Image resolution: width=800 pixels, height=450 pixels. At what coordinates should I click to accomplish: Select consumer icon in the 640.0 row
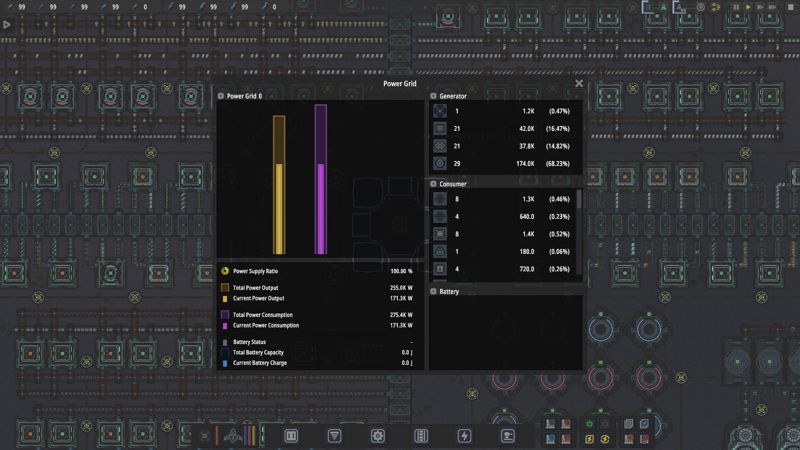pyautogui.click(x=440, y=216)
